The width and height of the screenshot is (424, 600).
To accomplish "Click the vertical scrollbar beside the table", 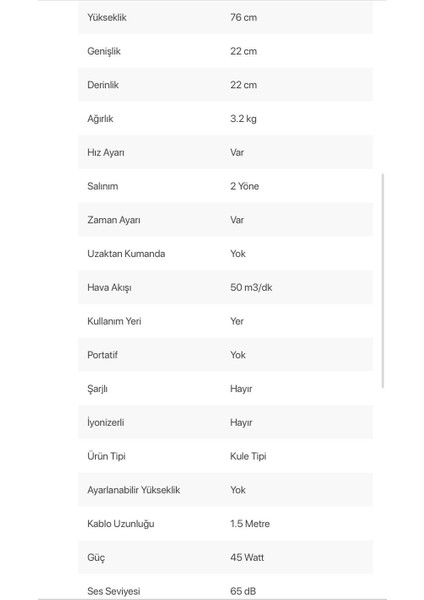I will click(383, 280).
